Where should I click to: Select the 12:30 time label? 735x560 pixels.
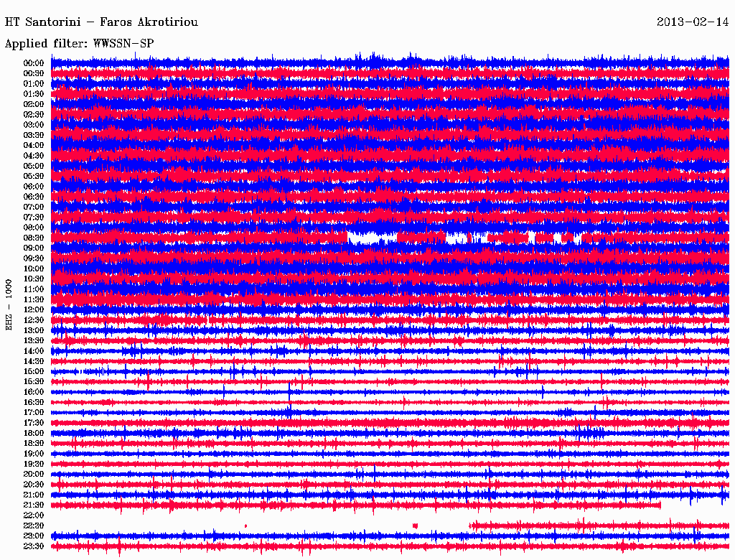click(34, 320)
